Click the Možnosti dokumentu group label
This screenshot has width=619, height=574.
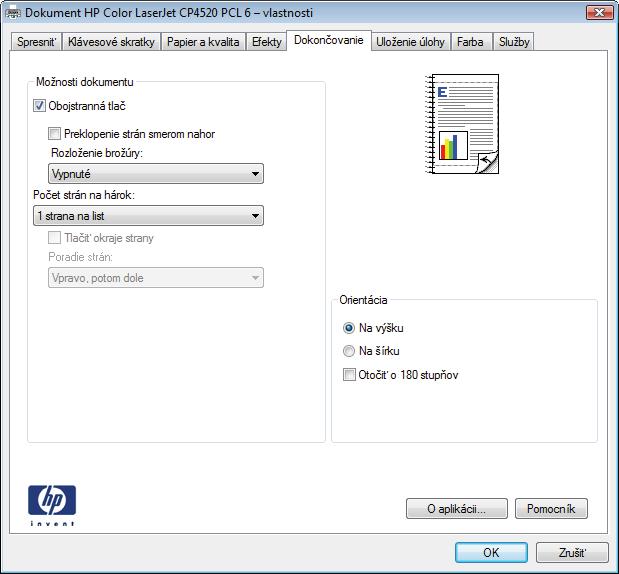pyautogui.click(x=85, y=82)
